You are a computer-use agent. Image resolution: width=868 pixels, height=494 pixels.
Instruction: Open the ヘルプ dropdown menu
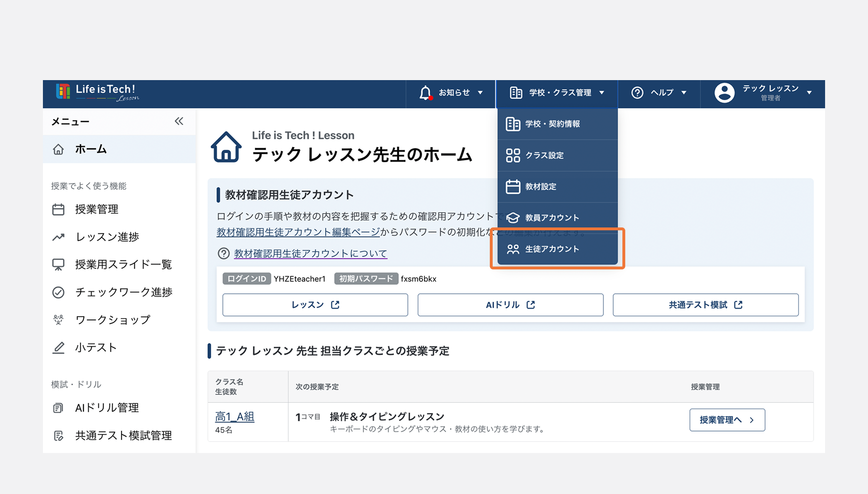coord(659,93)
